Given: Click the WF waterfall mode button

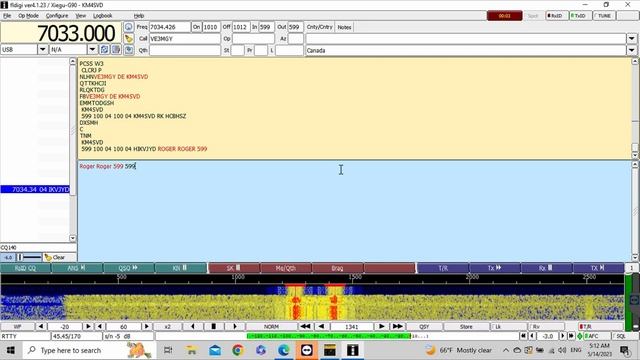Looking at the screenshot, I should click(18, 327).
